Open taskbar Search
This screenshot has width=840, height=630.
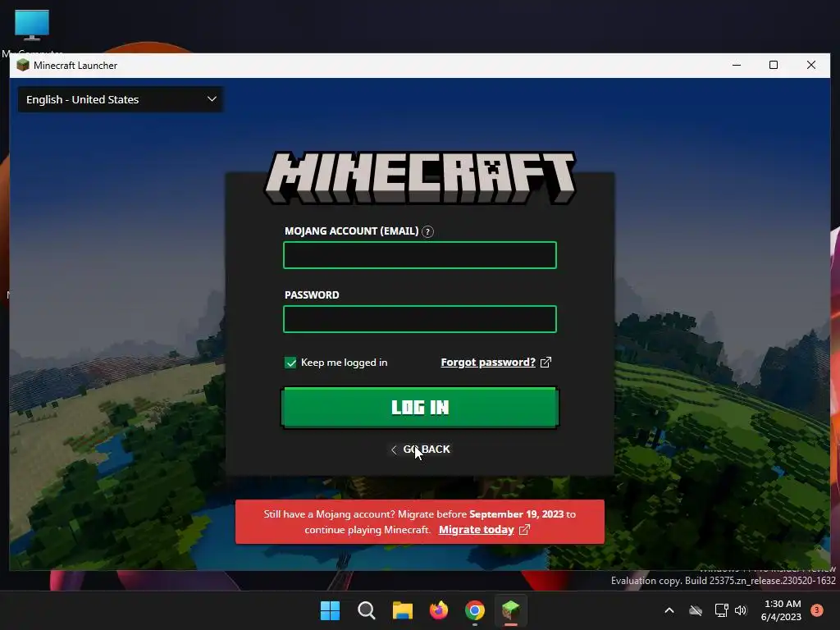(367, 610)
